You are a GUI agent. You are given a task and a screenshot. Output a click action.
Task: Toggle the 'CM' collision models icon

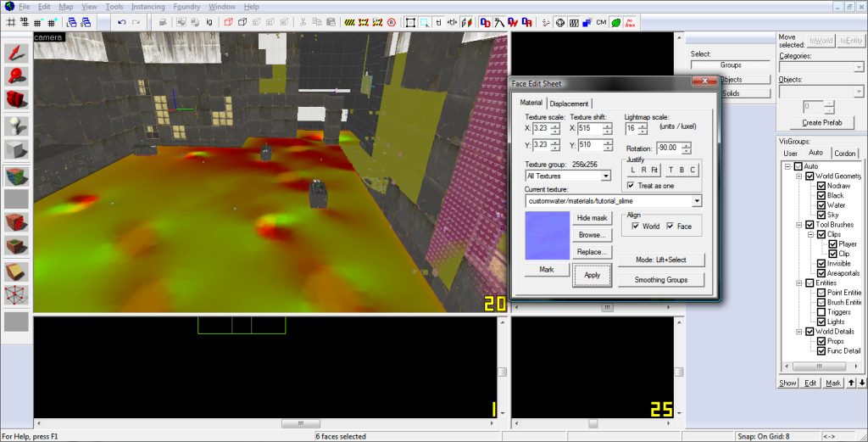click(601, 23)
